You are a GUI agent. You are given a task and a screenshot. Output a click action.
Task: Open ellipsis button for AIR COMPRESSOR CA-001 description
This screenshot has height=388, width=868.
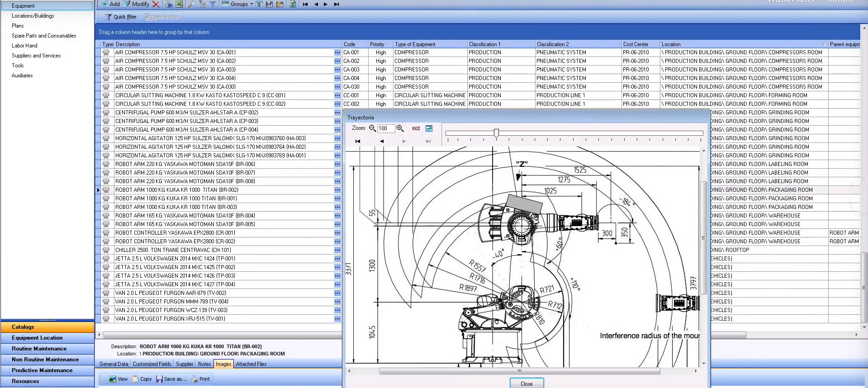click(337, 52)
